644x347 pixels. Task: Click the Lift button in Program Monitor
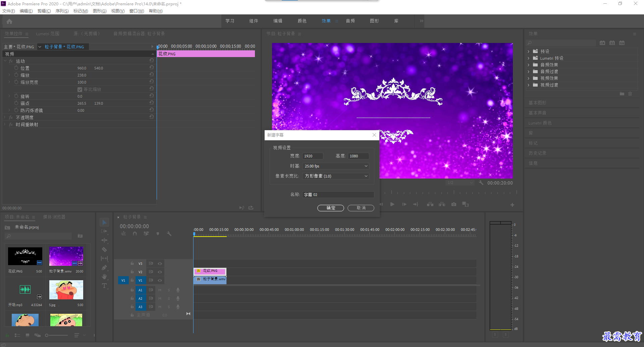[x=430, y=204]
